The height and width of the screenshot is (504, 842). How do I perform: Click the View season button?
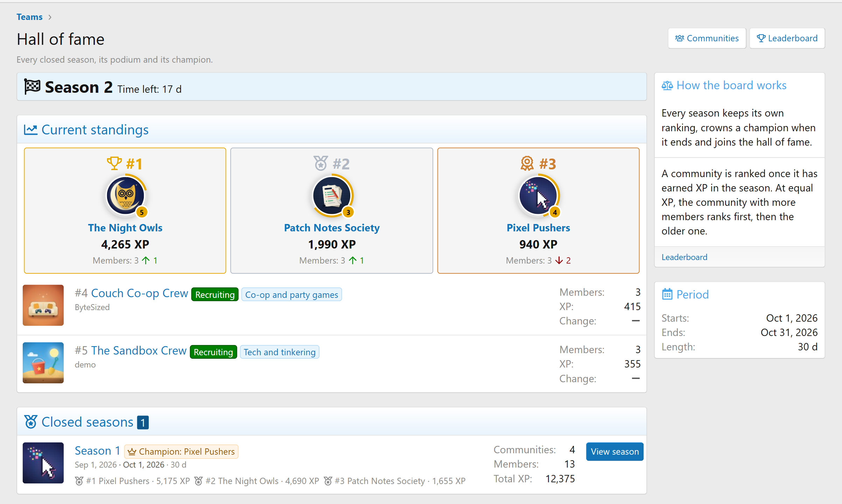pyautogui.click(x=615, y=451)
